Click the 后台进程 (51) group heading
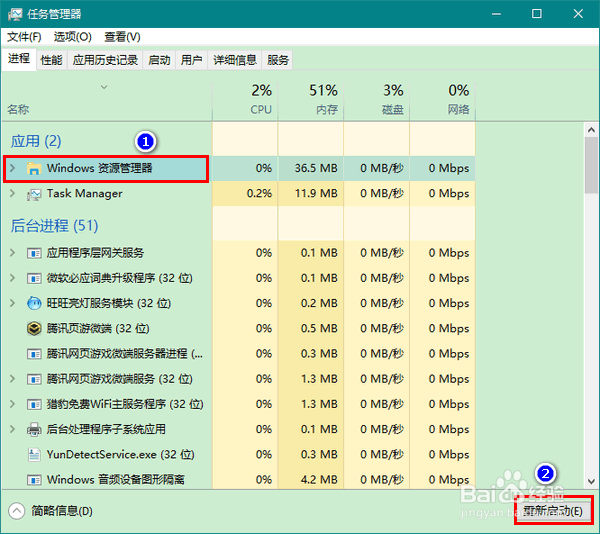 54,226
